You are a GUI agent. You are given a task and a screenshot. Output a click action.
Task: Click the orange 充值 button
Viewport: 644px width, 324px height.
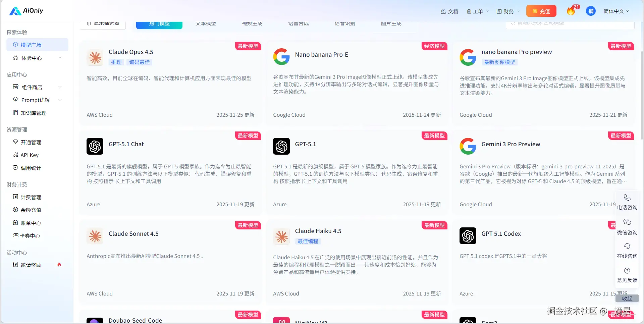541,11
